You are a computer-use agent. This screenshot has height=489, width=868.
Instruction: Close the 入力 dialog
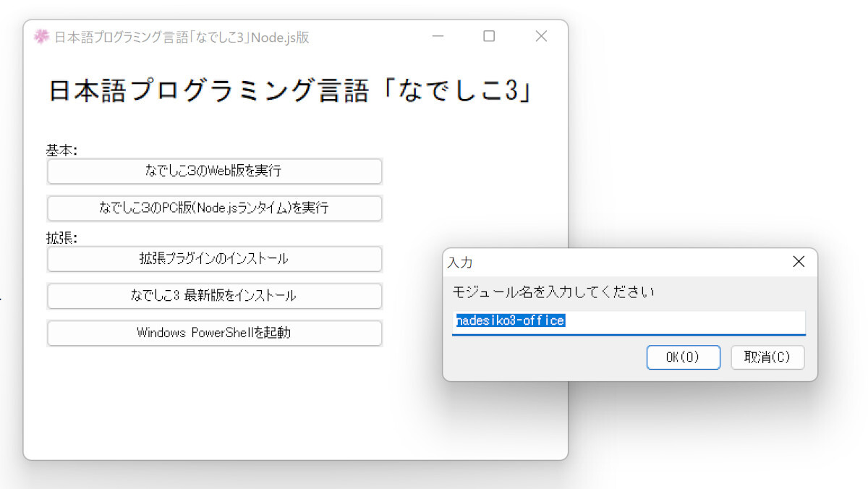click(799, 262)
